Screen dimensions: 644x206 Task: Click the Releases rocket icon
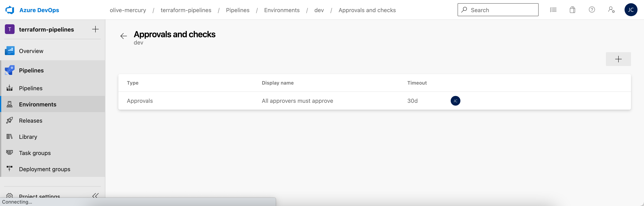[10, 120]
